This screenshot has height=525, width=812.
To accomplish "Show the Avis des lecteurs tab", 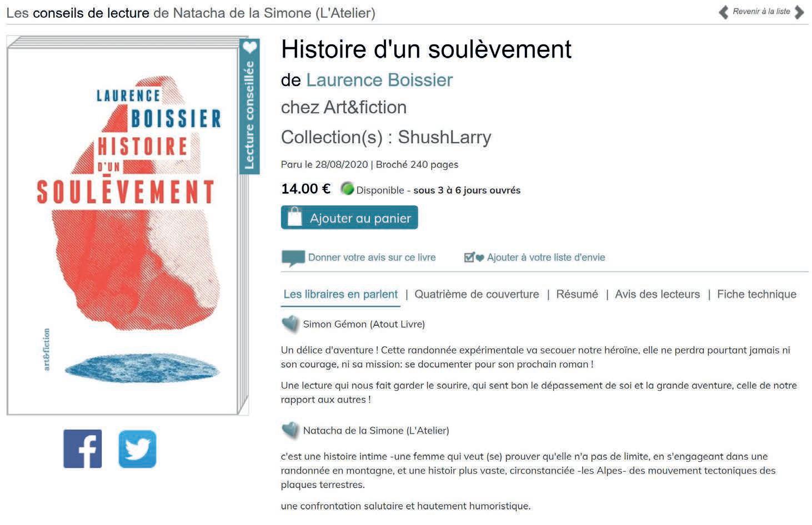I will 657,294.
